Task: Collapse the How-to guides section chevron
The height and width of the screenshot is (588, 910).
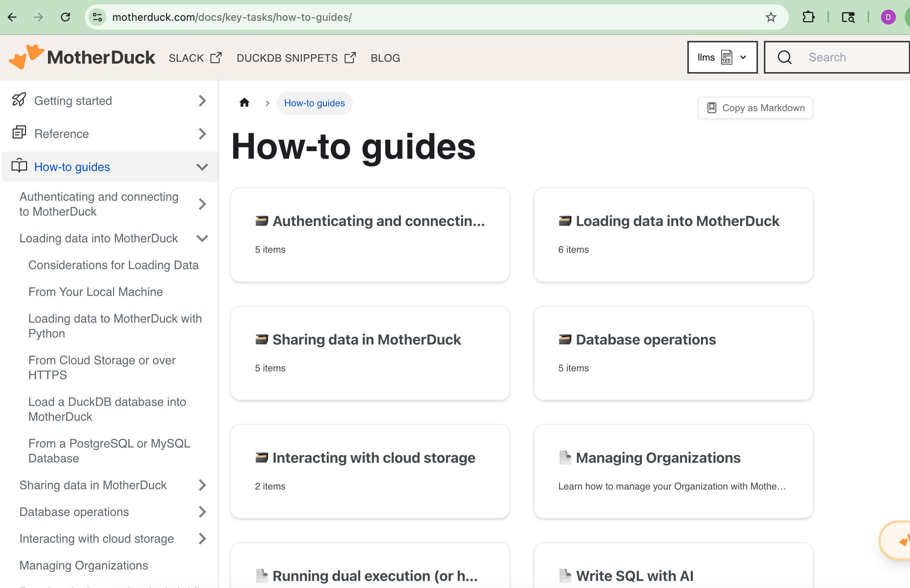Action: [x=202, y=167]
